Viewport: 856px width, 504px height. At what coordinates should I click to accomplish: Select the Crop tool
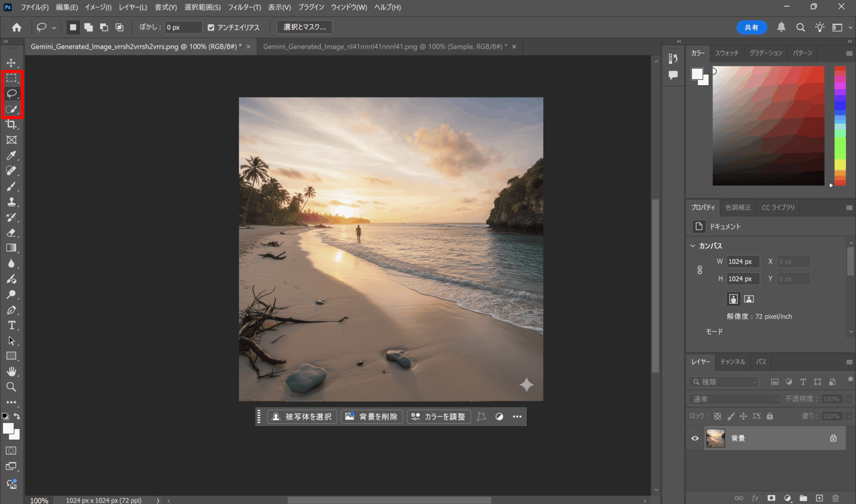point(11,124)
